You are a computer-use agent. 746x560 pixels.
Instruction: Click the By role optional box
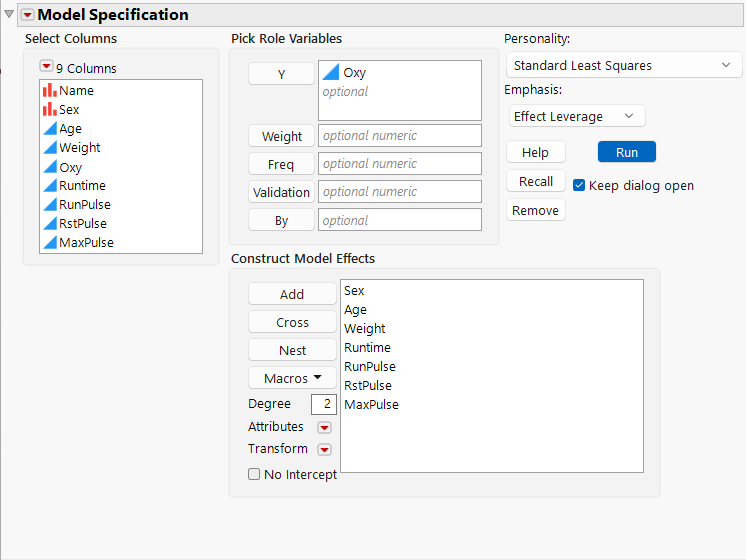point(400,220)
